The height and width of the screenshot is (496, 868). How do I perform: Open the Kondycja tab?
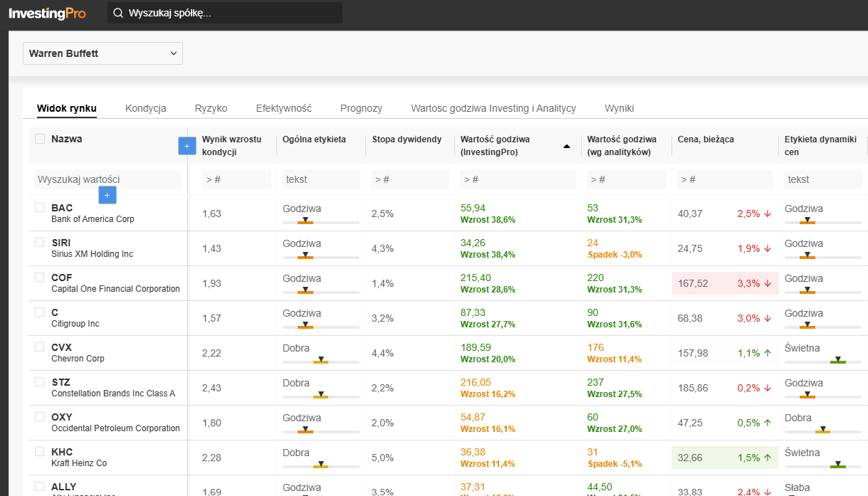[146, 108]
